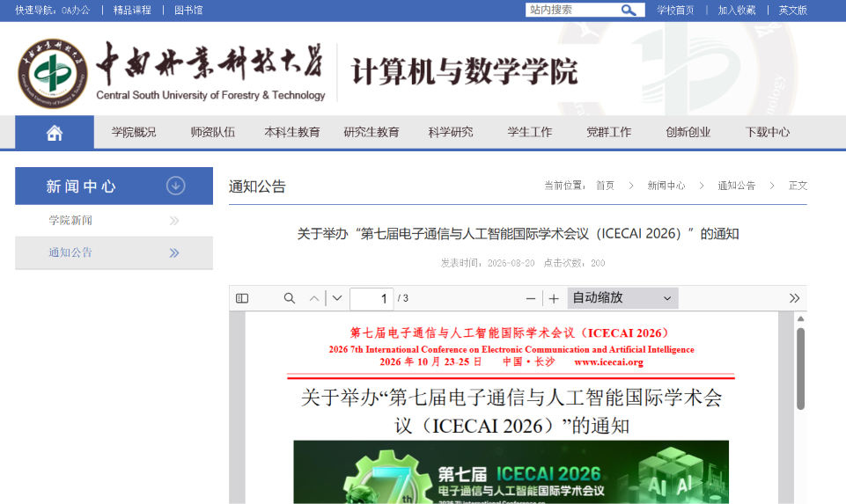The width and height of the screenshot is (846, 504).
Task: Click the article title about ICECAI 2026
Action: click(x=518, y=234)
